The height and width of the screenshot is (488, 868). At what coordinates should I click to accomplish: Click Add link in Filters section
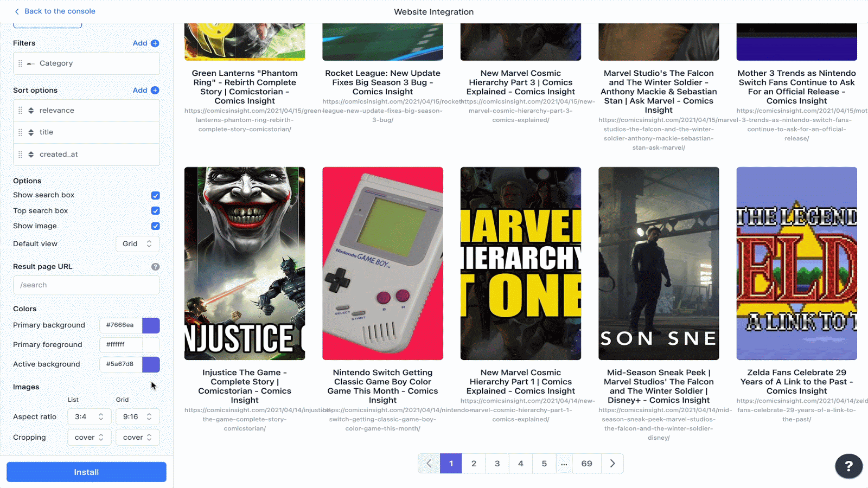click(x=140, y=43)
